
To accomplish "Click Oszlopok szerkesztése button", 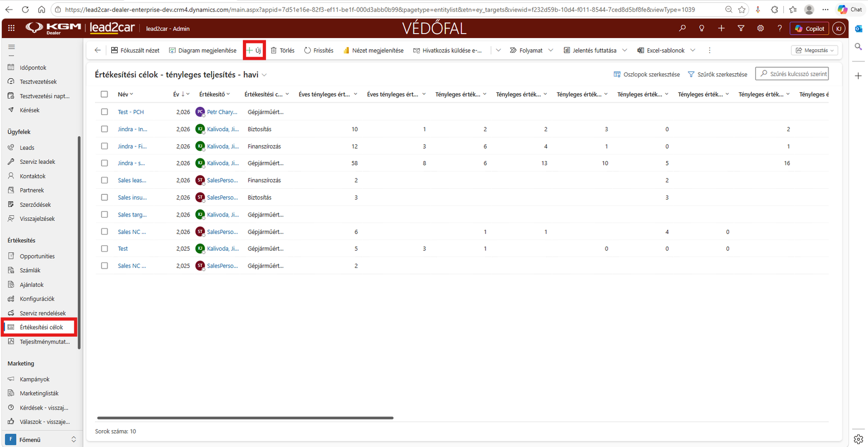I will (647, 74).
